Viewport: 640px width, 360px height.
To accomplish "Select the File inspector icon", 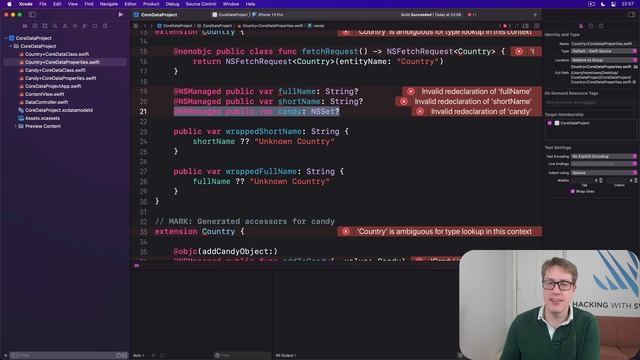I will coord(581,26).
